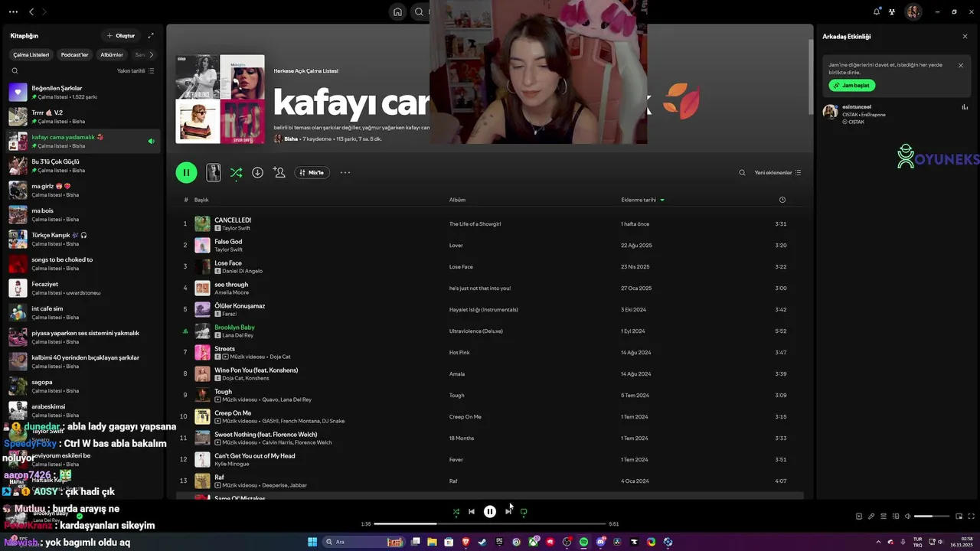Start a Jam with Jam başlat
This screenshot has width=980, height=551.
tap(852, 85)
